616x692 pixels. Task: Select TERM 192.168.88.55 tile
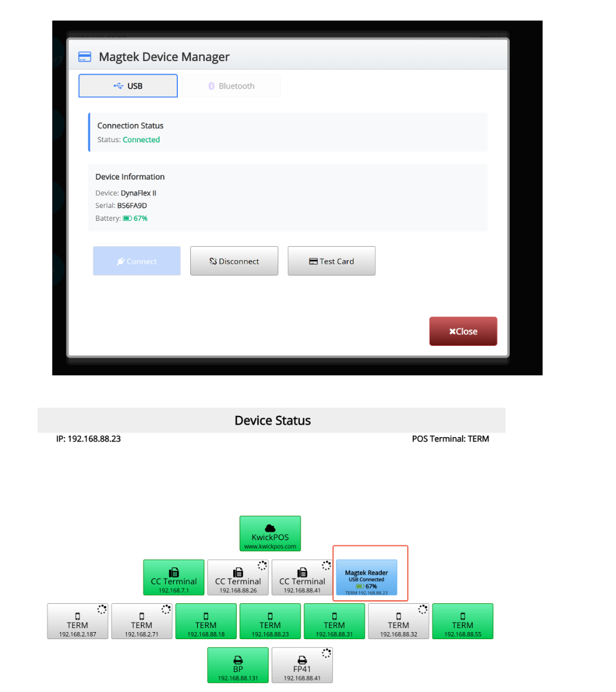[x=463, y=622]
